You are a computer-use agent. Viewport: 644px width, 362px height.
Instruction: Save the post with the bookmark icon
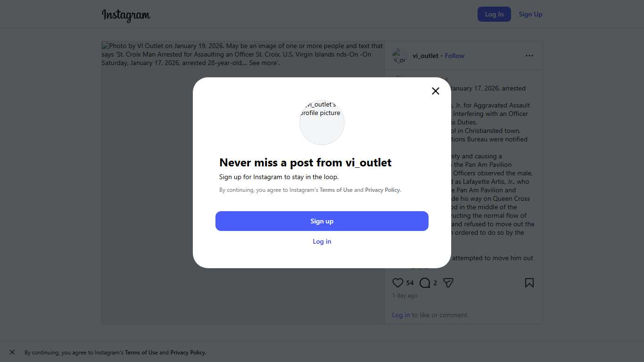pos(529,283)
